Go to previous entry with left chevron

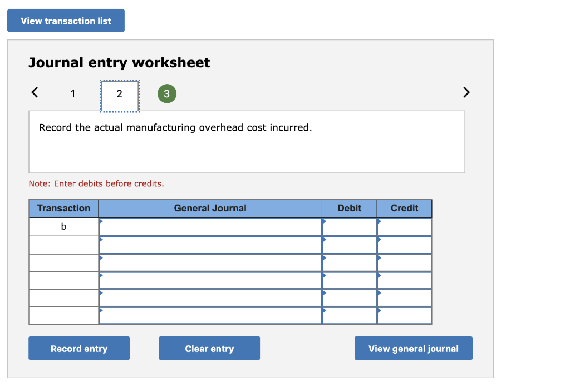pyautogui.click(x=35, y=92)
